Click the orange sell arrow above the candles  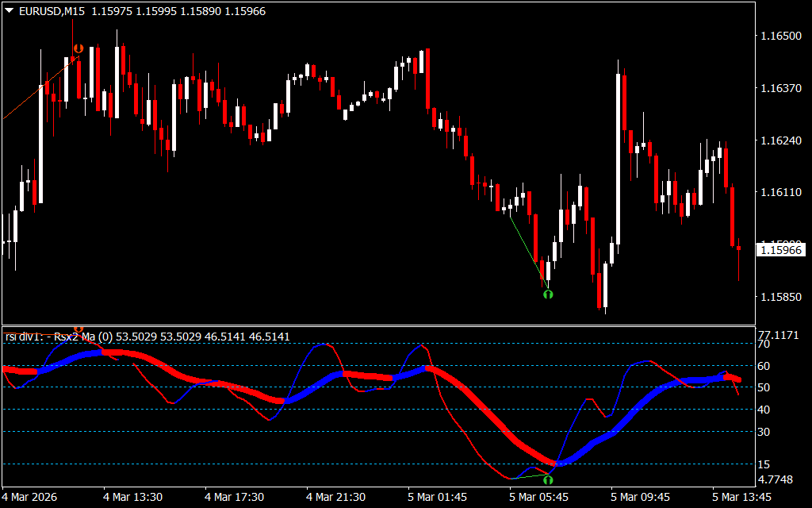tap(78, 49)
